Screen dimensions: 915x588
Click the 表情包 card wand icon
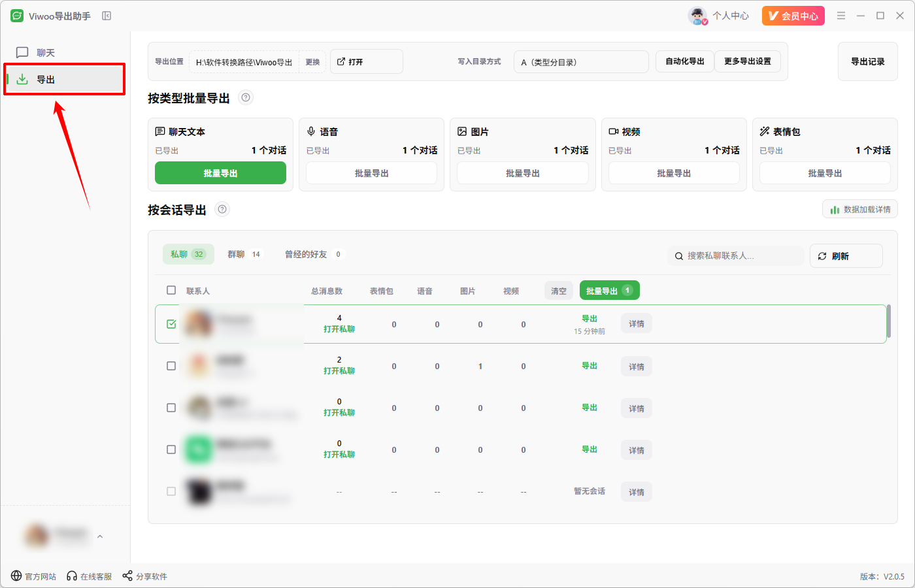(x=765, y=131)
